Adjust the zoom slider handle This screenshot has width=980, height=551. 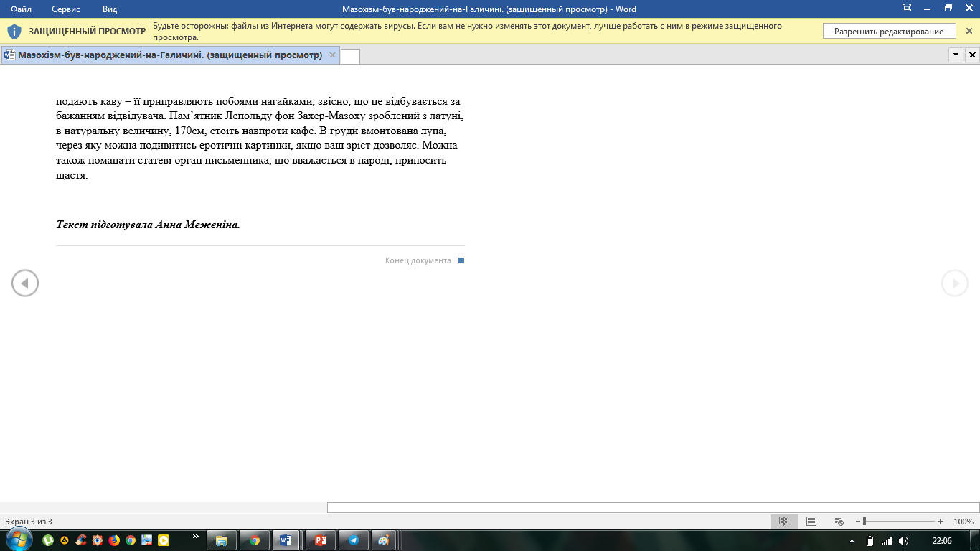coord(864,522)
